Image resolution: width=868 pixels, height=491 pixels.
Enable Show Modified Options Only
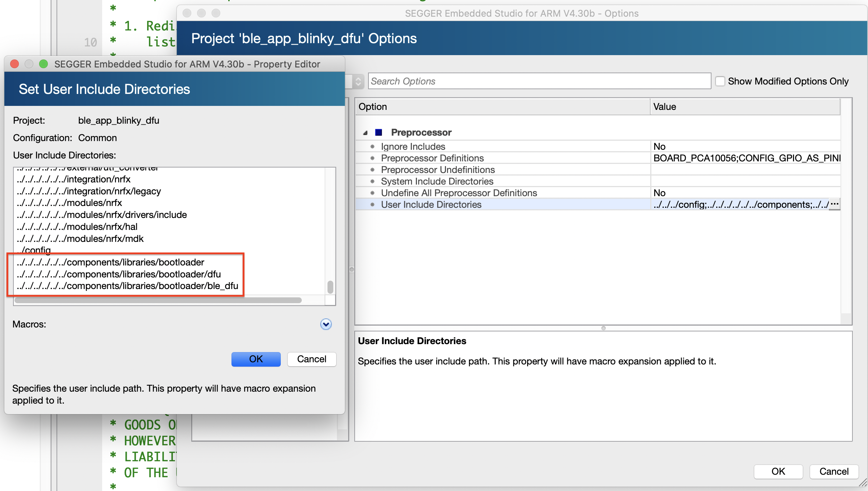click(x=720, y=81)
